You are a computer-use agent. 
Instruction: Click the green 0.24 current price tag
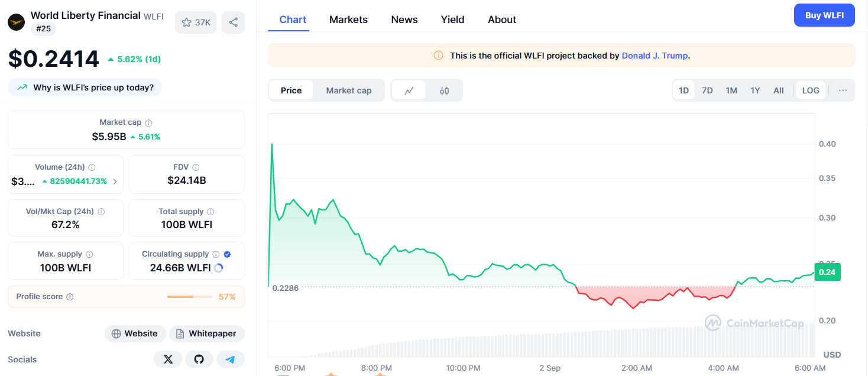(827, 273)
